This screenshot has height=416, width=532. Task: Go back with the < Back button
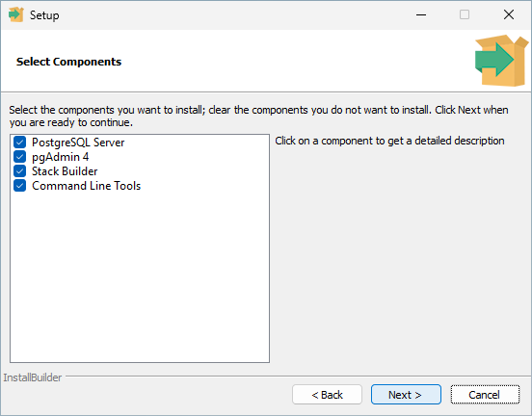(327, 394)
